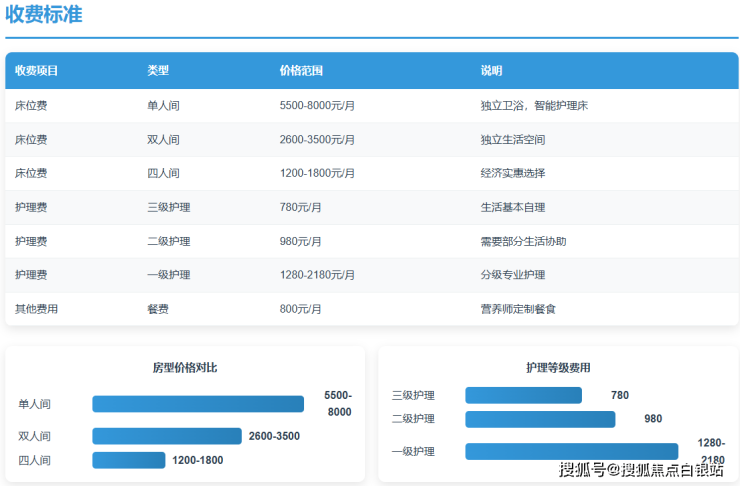Click the 单人间 blue bar in chart

pos(198,404)
